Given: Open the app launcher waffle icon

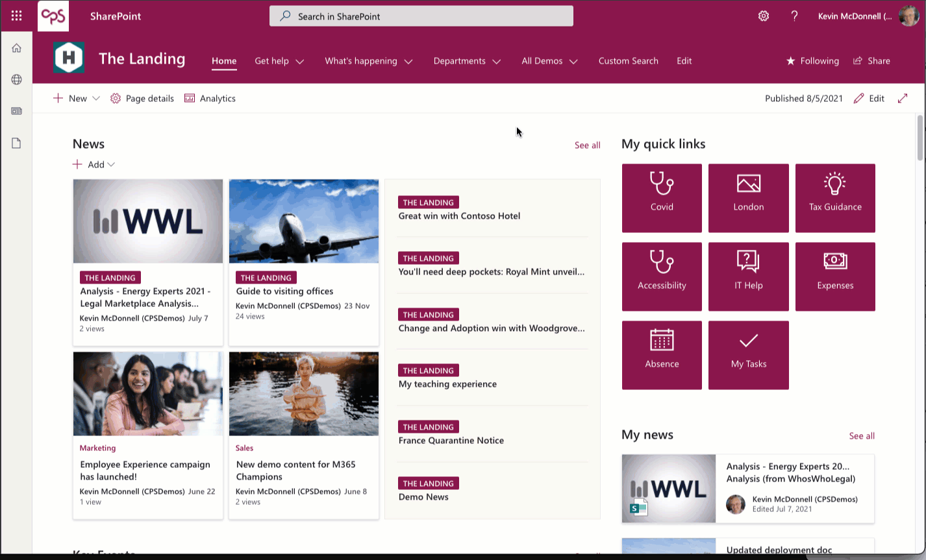Looking at the screenshot, I should (x=16, y=16).
